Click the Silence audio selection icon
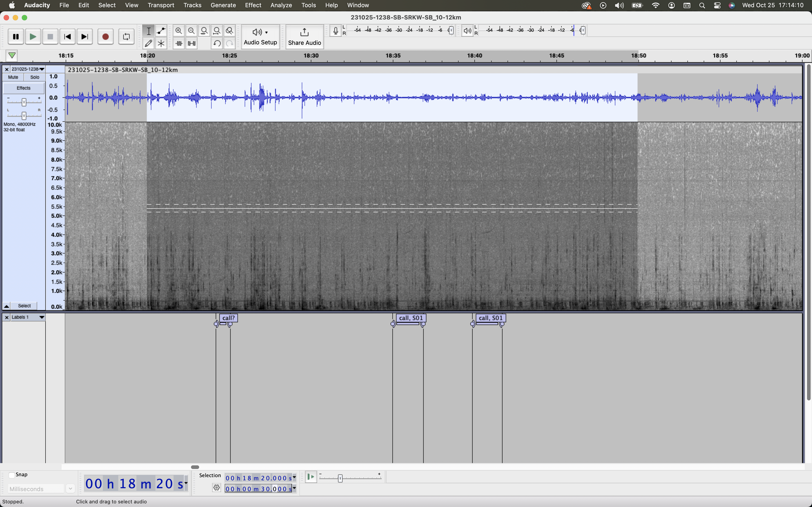 click(x=192, y=44)
